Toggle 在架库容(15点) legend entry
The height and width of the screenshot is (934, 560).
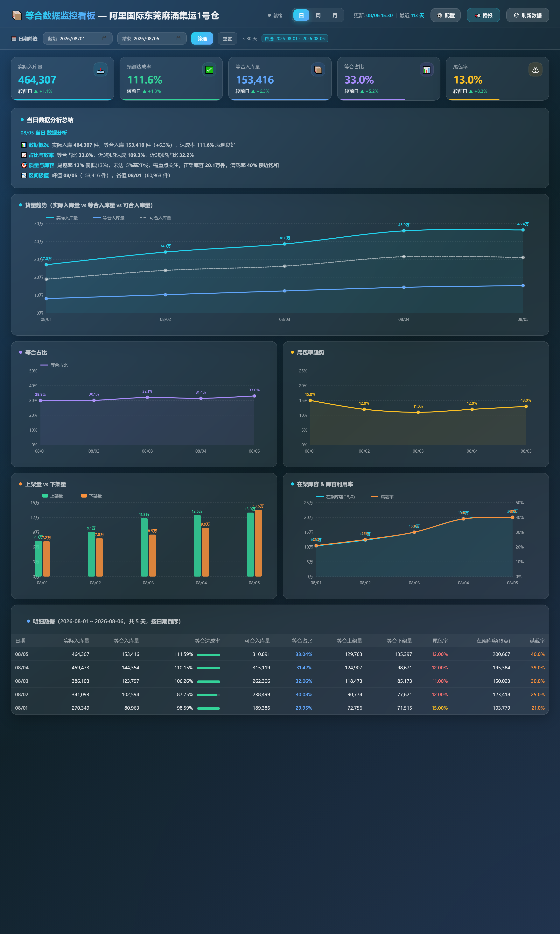335,497
